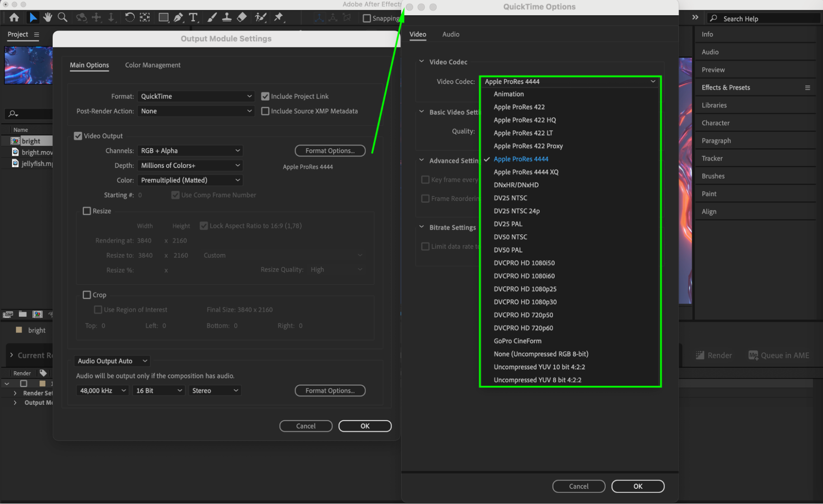Image resolution: width=823 pixels, height=504 pixels.
Task: Switch to the Color Management tab
Action: pos(152,65)
